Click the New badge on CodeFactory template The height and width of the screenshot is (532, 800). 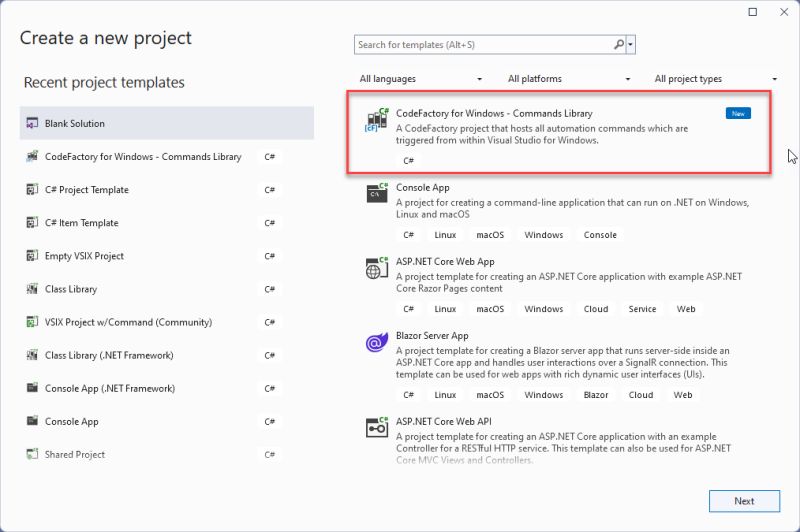738,113
